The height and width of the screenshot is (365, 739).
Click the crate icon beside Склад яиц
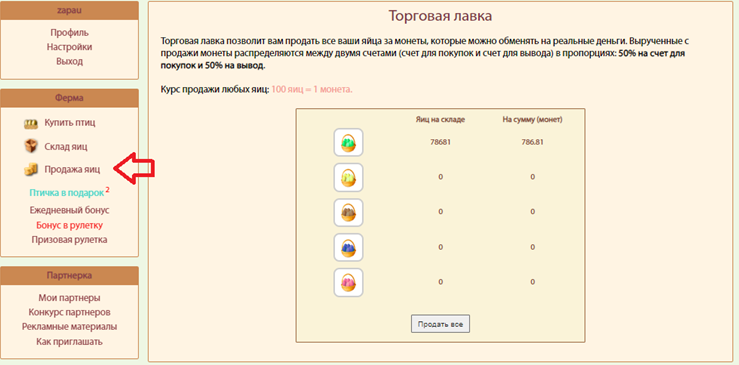(31, 146)
